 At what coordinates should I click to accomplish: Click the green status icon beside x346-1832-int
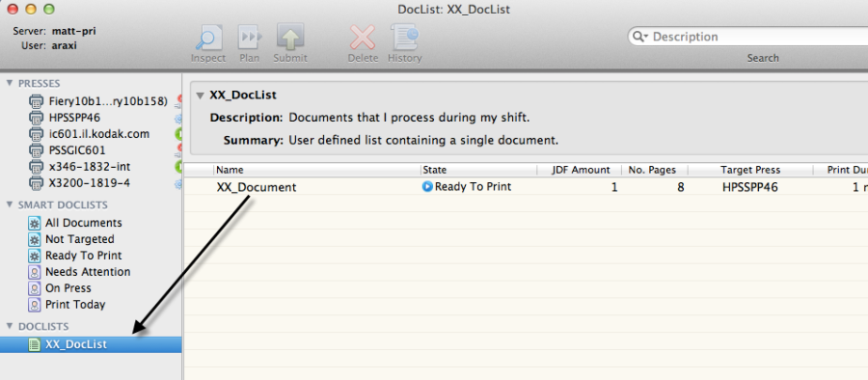click(178, 167)
